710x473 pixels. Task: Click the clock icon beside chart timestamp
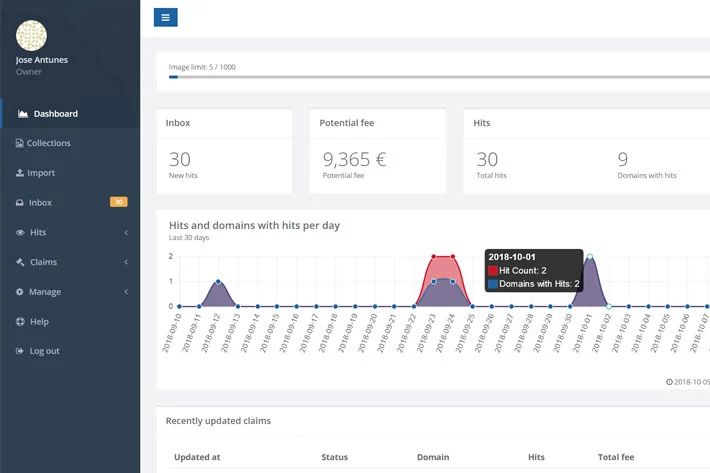click(x=669, y=382)
